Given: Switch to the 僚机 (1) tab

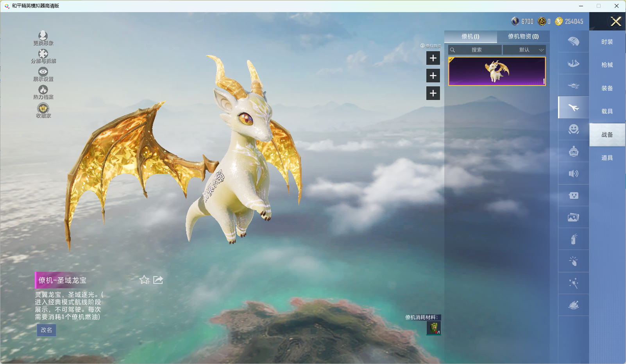Looking at the screenshot, I should point(470,37).
